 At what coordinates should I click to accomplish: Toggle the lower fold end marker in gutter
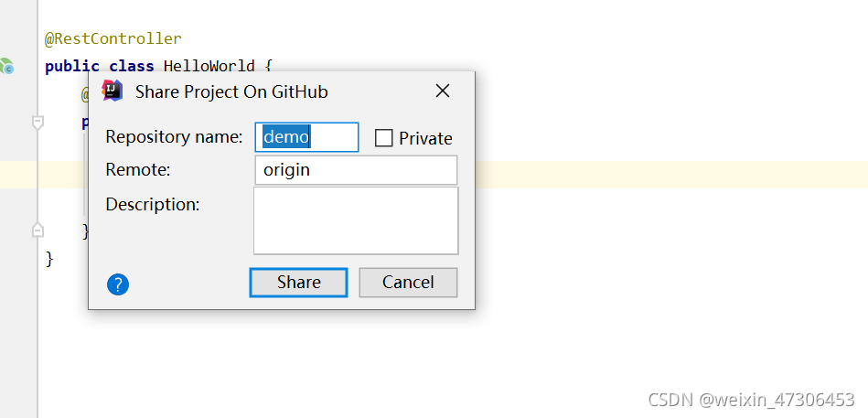pos(38,230)
